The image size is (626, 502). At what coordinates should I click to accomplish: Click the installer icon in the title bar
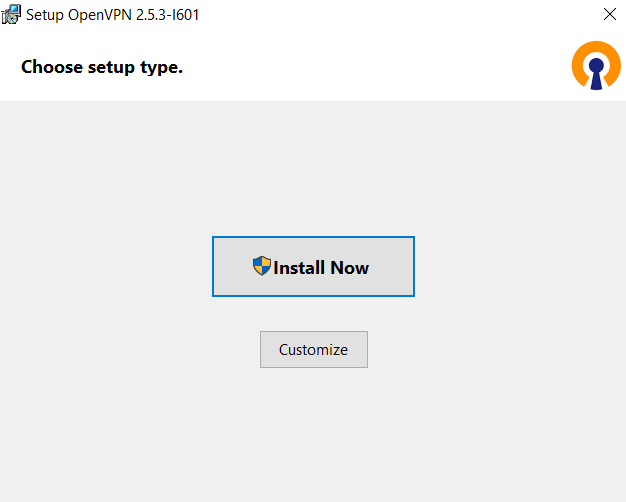tap(11, 15)
